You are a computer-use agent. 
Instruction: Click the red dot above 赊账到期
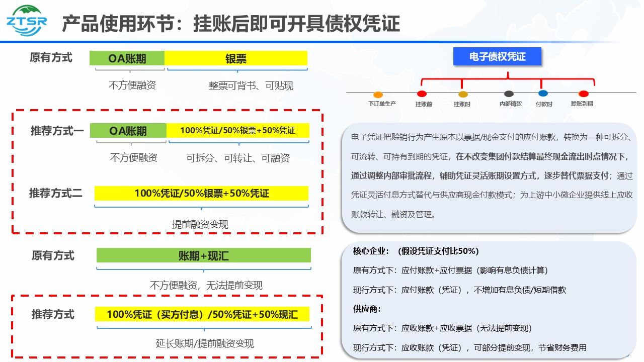coord(584,94)
